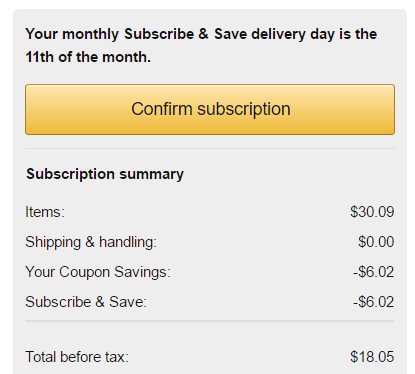Click the monthly delivery day message
This screenshot has width=415, height=374.
click(201, 46)
